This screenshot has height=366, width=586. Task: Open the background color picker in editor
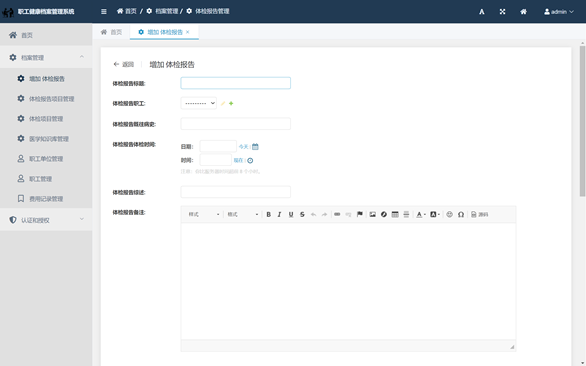click(x=435, y=214)
